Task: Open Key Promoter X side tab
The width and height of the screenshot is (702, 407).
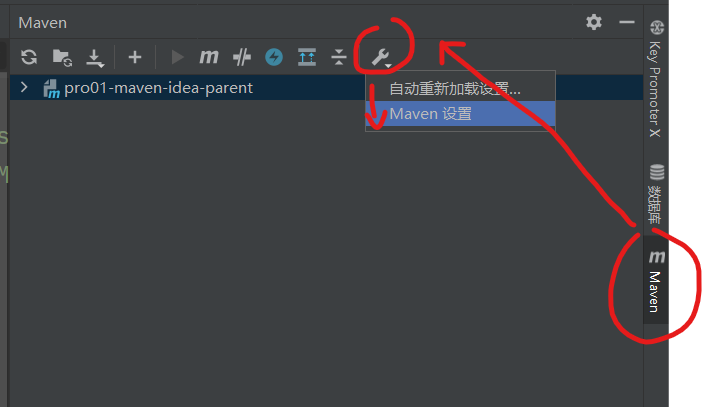Action: pyautogui.click(x=655, y=79)
